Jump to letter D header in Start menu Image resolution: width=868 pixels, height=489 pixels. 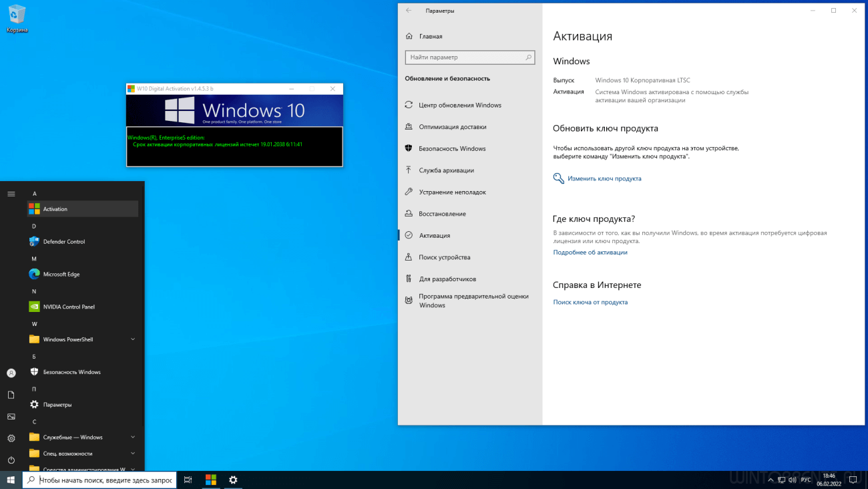[34, 226]
